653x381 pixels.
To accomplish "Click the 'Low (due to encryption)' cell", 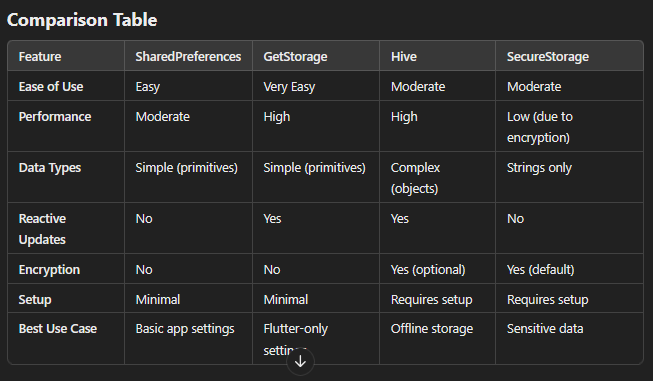I will point(540,127).
